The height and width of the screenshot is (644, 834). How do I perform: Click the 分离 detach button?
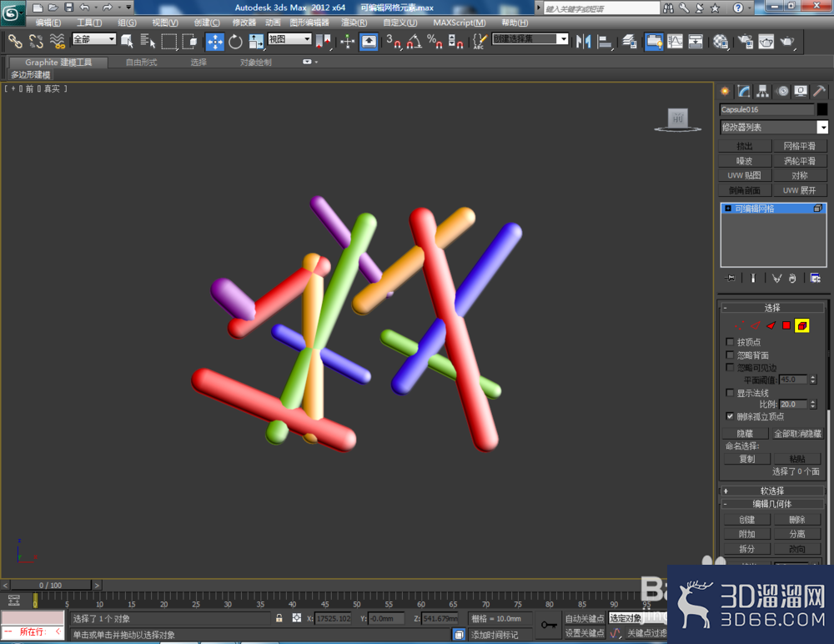click(796, 534)
